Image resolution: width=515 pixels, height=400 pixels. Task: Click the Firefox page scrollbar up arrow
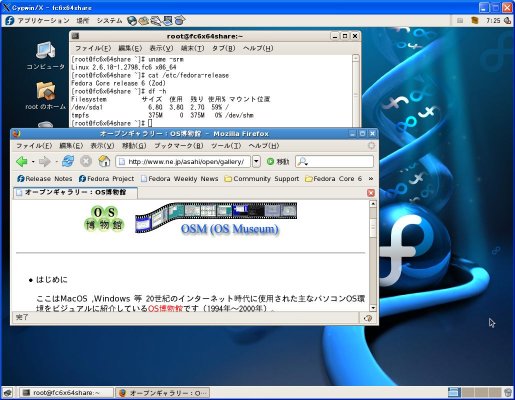point(373,204)
